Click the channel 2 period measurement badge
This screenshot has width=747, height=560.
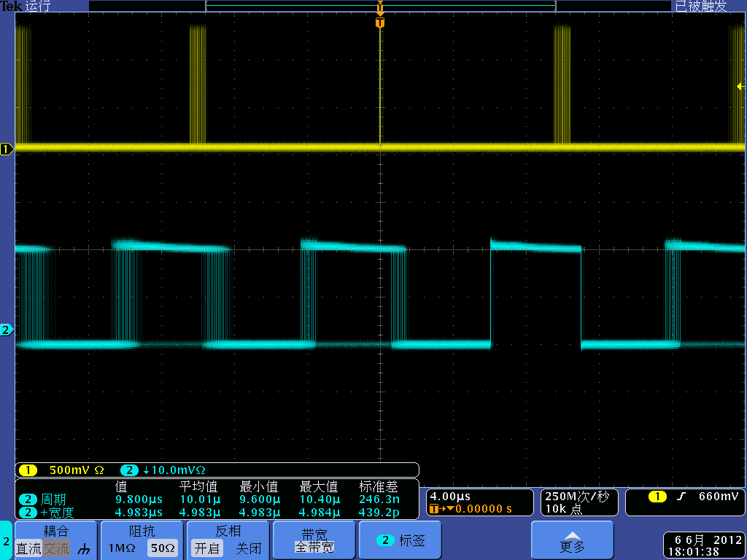click(x=28, y=499)
